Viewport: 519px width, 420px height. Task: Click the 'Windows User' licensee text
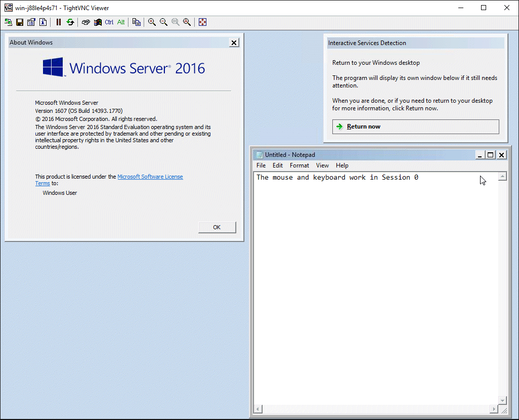(60, 193)
